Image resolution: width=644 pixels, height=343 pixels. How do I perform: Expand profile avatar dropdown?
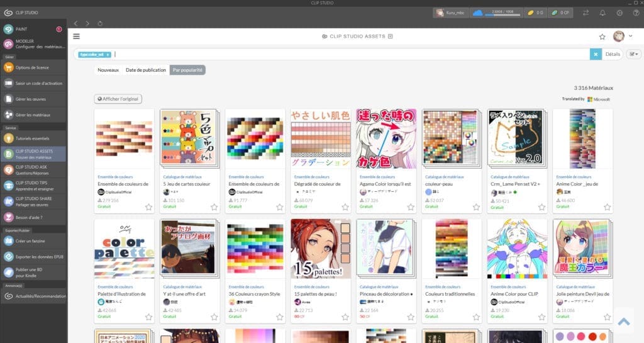pyautogui.click(x=630, y=36)
